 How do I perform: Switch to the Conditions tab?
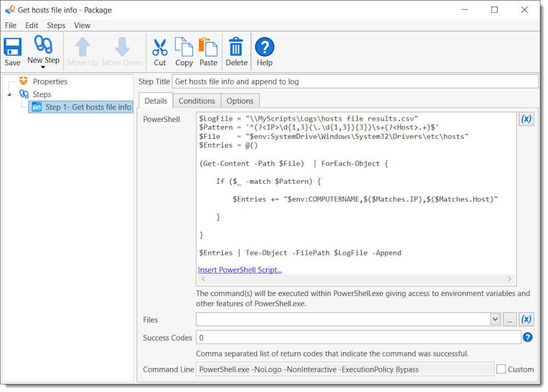pos(197,100)
